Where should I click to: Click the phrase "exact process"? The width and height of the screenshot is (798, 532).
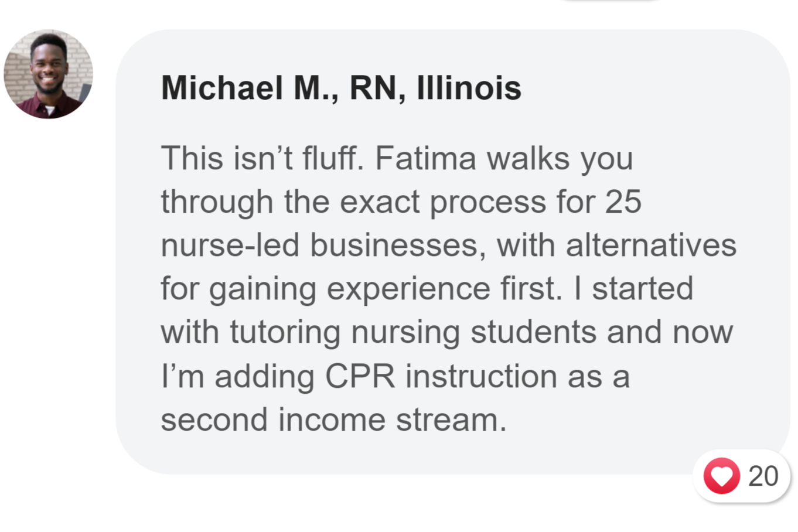click(443, 202)
